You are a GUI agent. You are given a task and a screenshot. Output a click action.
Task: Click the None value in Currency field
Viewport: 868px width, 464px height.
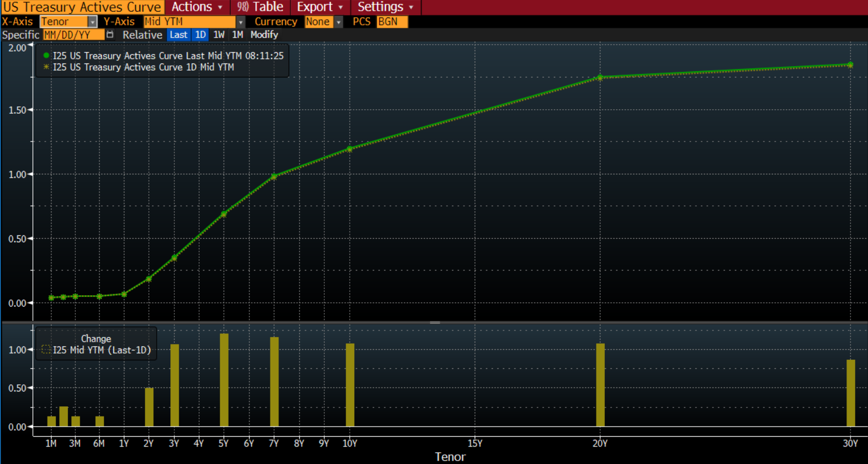pyautogui.click(x=319, y=22)
